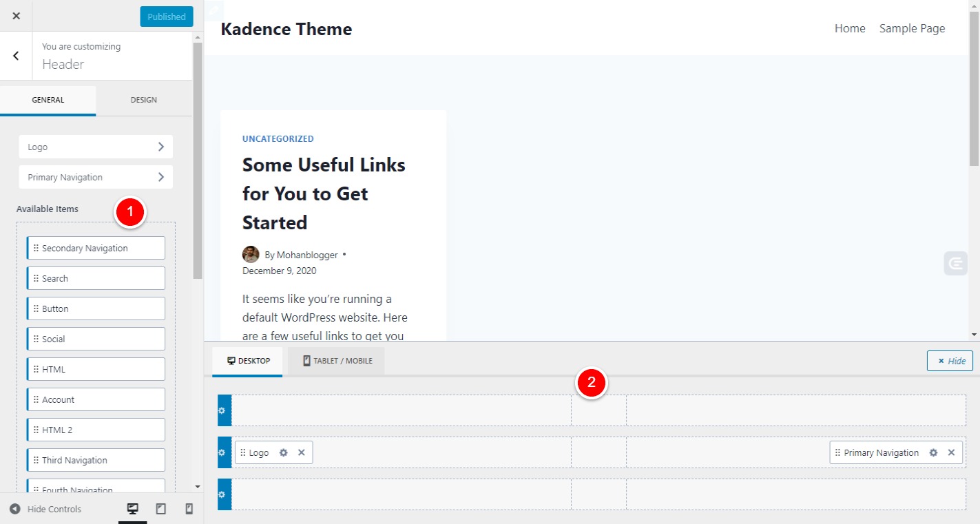Open the "Some Useful Links" post title
Screen dimensions: 980x524
coord(324,193)
